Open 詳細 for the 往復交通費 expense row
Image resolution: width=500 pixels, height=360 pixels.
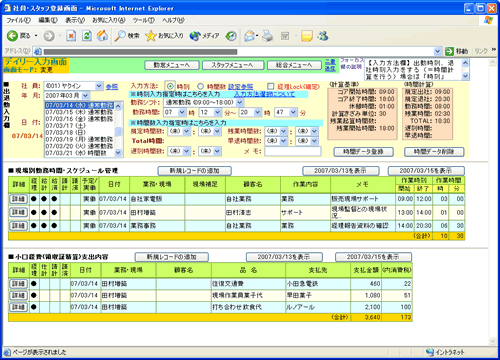pyautogui.click(x=18, y=284)
